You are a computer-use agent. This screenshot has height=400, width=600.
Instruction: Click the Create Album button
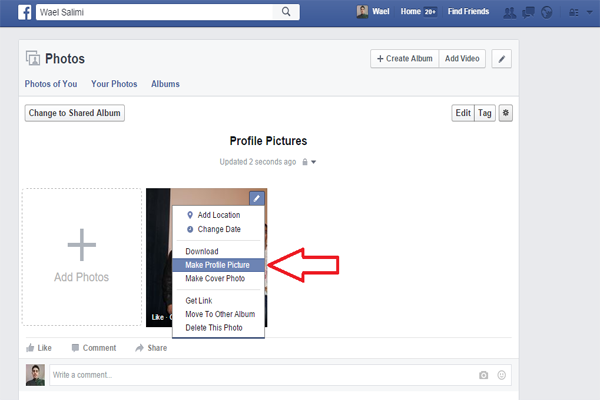coord(404,59)
